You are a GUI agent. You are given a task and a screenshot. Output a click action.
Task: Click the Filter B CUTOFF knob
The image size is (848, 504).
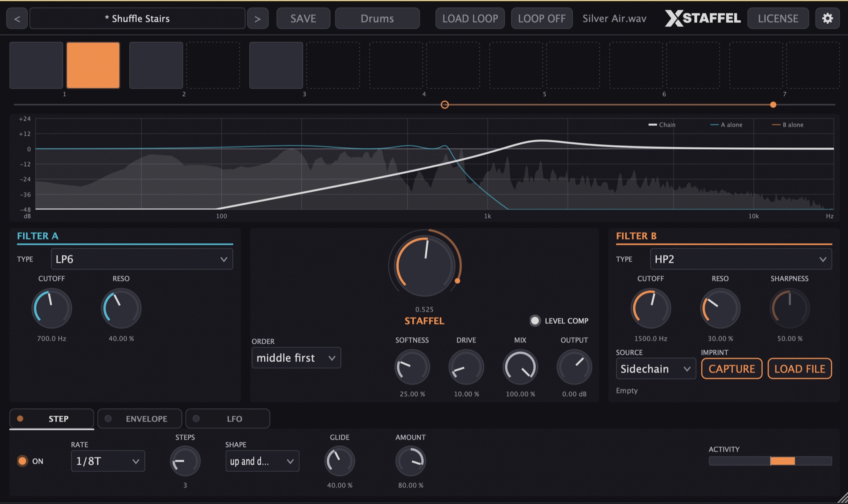(650, 308)
